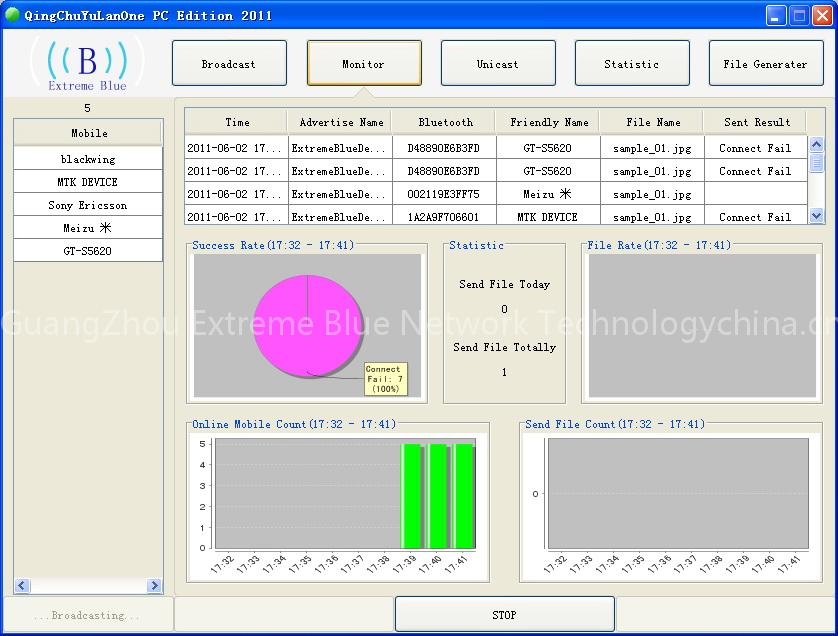This screenshot has width=838, height=636.
Task: Sort by Advertise Name column header
Action: point(341,122)
